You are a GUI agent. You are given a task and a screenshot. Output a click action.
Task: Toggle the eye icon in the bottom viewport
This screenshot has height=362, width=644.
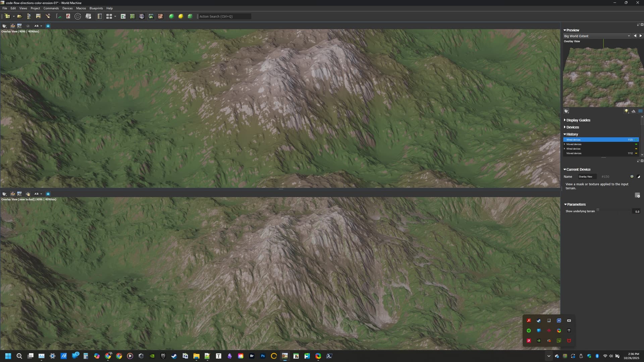pyautogui.click(x=28, y=194)
